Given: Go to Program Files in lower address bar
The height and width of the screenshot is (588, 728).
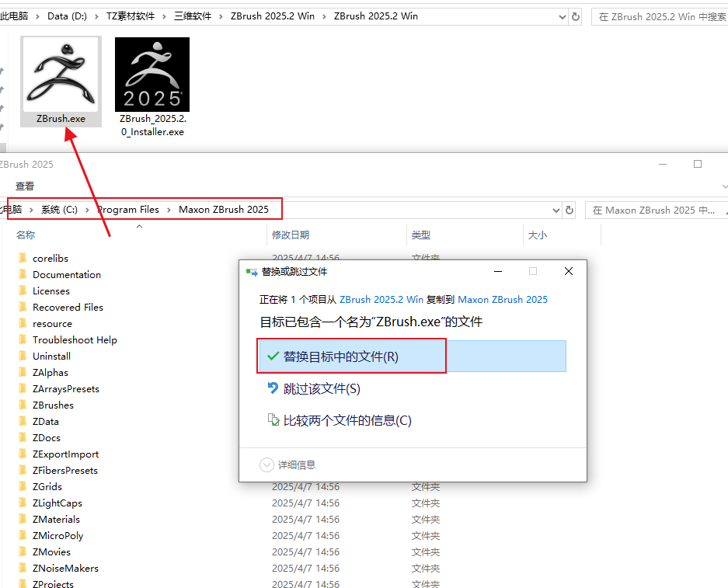Looking at the screenshot, I should (x=128, y=210).
